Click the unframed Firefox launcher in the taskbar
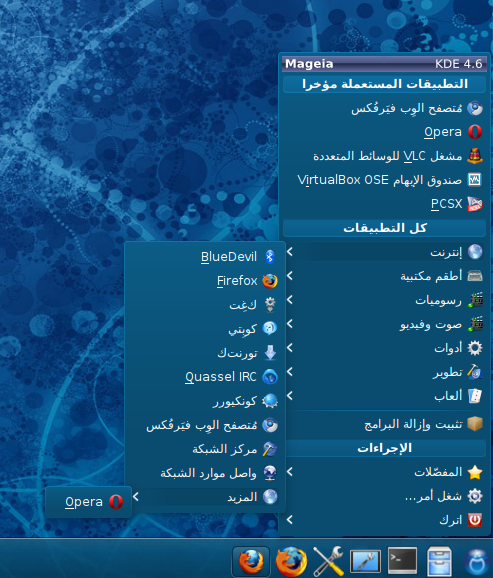The width and height of the screenshot is (493, 578). tap(291, 562)
